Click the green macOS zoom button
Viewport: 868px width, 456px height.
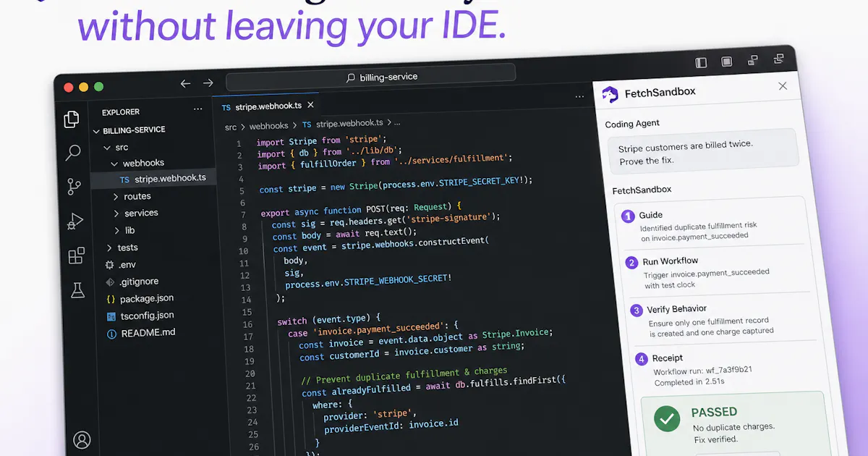point(98,87)
